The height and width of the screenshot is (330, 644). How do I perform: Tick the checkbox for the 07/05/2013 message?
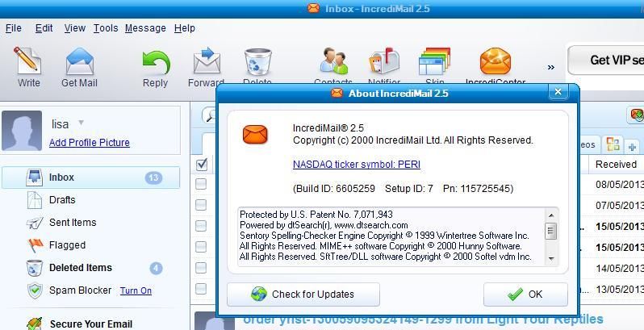201,204
